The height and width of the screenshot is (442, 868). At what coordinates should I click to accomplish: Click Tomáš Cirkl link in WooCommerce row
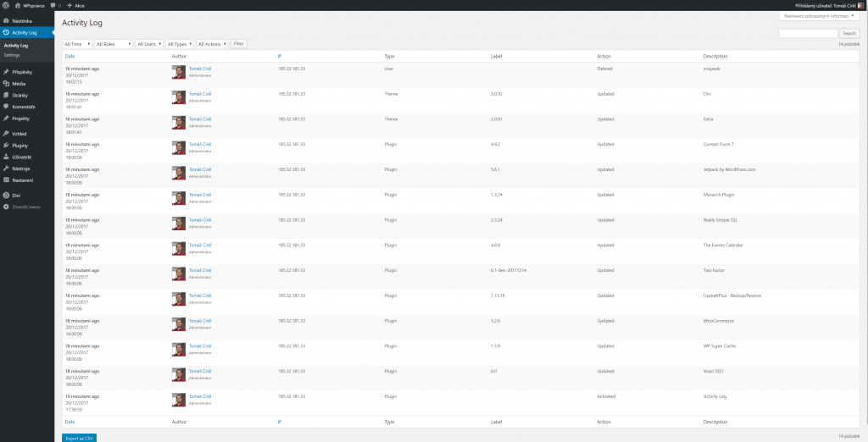click(x=200, y=321)
